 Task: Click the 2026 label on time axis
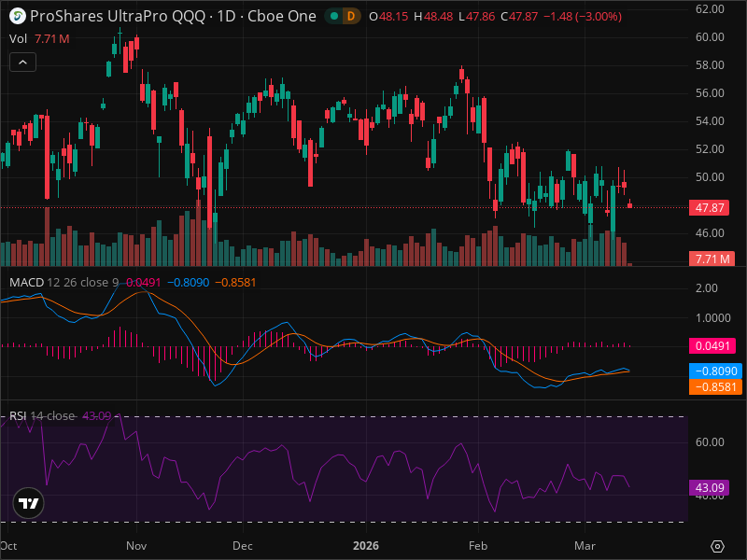pyautogui.click(x=366, y=546)
